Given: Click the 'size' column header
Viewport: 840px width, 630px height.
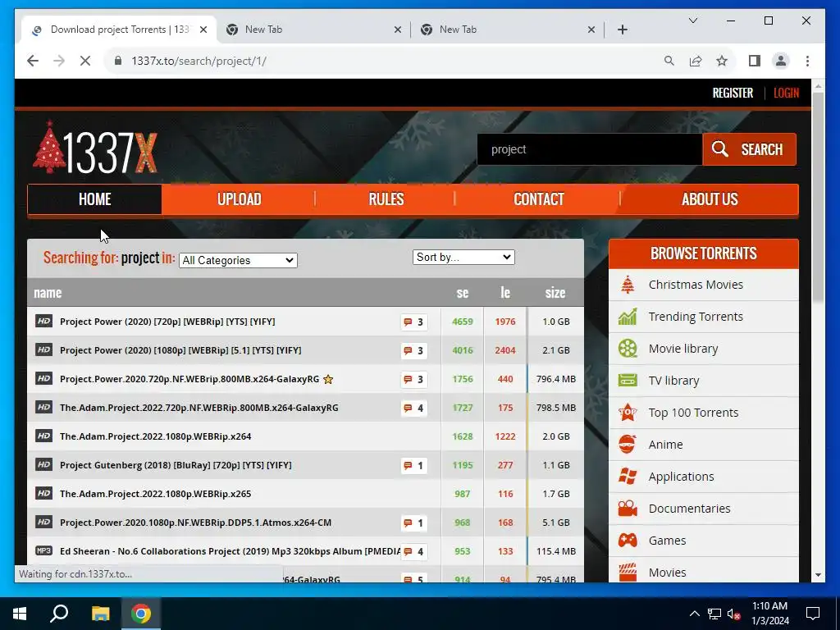Looking at the screenshot, I should pyautogui.click(x=555, y=293).
